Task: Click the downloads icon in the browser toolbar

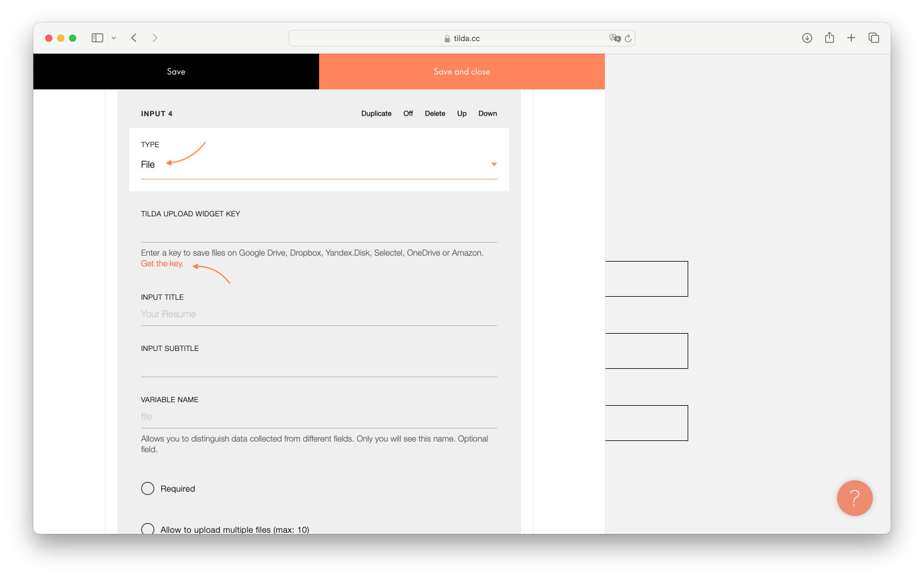Action: pos(807,38)
